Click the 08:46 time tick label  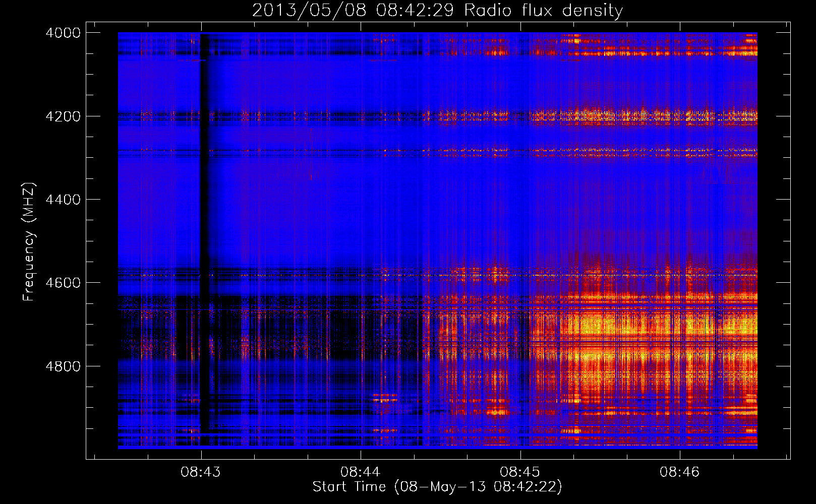pos(679,472)
